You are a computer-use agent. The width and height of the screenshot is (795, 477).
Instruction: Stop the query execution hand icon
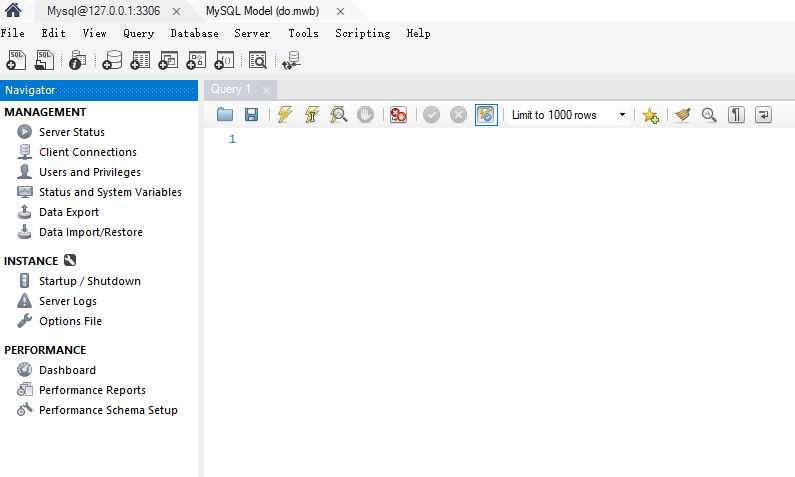[365, 115]
